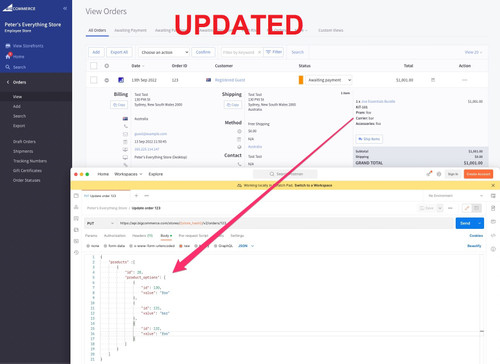Tick the select-all orders checkbox in header
Viewport: 500px width, 364px height.
point(94,66)
